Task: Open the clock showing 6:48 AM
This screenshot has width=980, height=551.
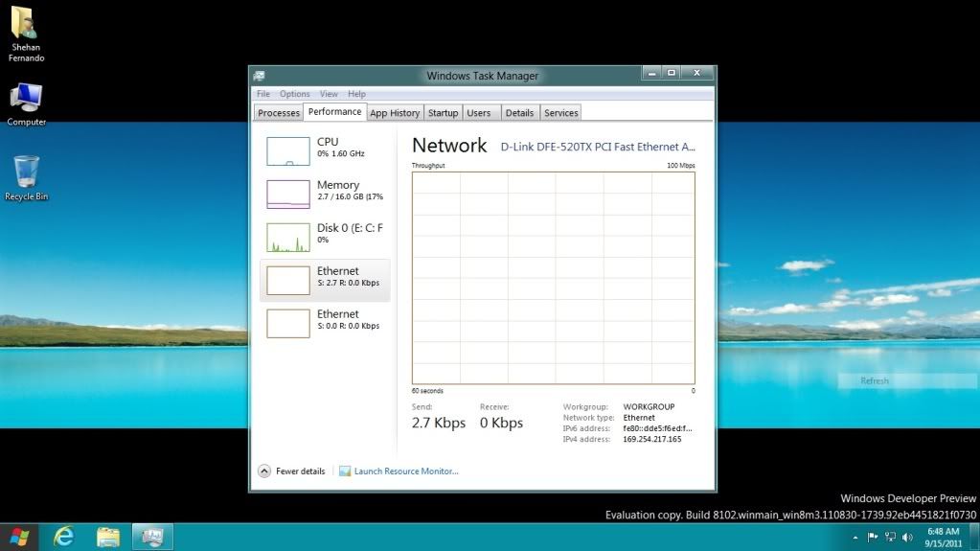Action: (x=944, y=538)
